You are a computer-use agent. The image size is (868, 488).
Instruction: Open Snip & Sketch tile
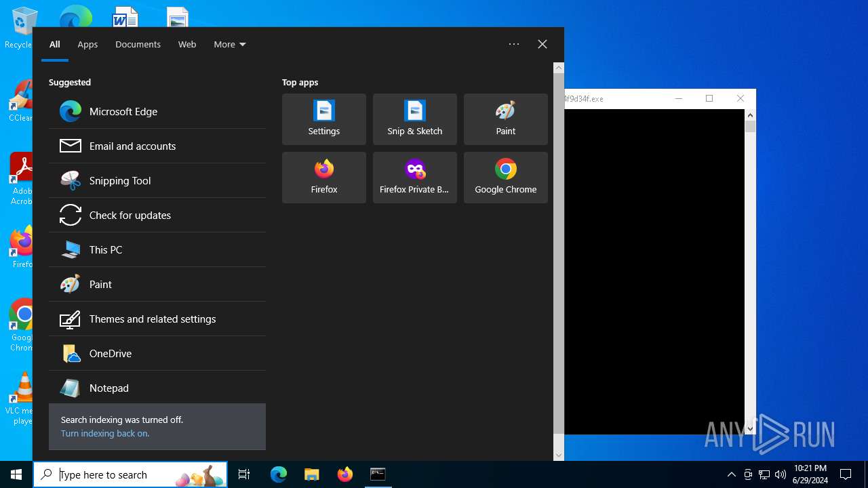(x=415, y=119)
